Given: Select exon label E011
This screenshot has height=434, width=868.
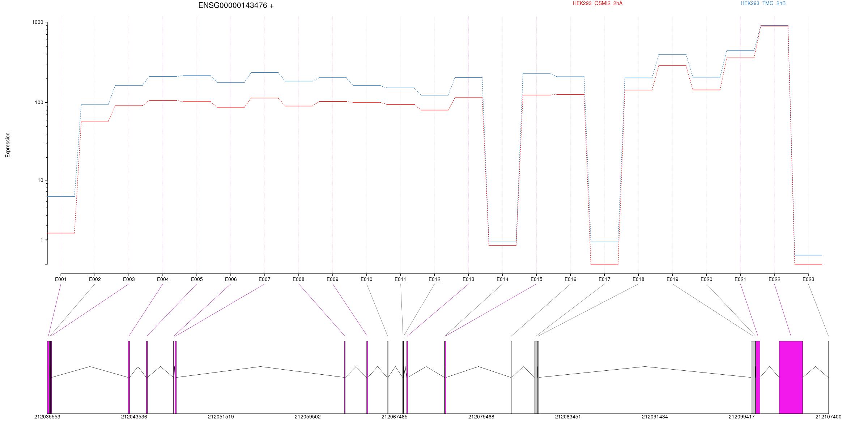Looking at the screenshot, I should [x=400, y=279].
